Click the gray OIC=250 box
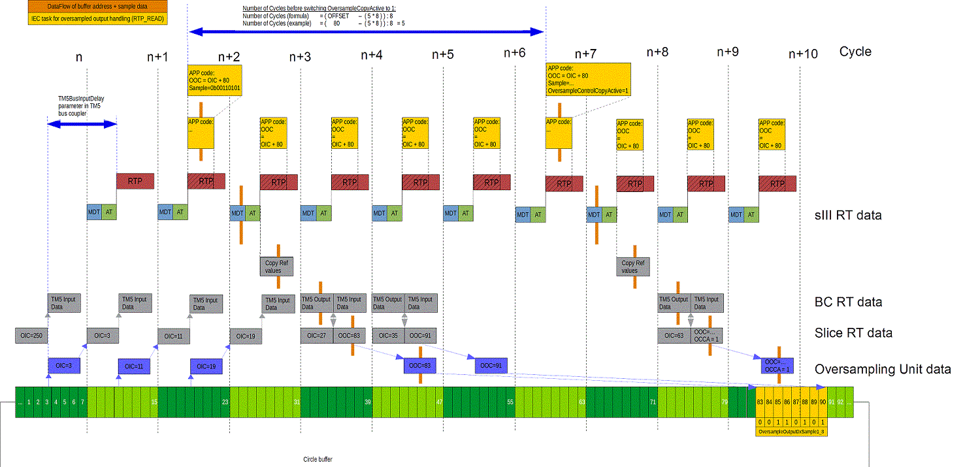 point(31,336)
